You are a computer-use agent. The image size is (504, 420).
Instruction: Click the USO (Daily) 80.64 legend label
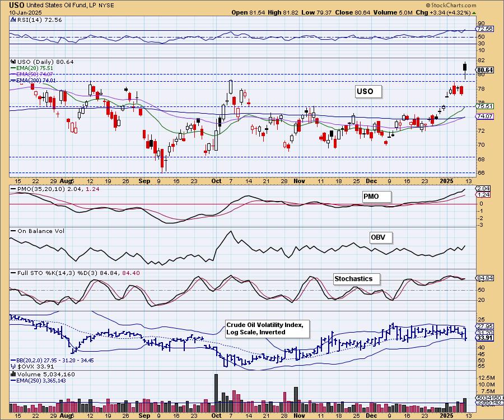[42, 62]
